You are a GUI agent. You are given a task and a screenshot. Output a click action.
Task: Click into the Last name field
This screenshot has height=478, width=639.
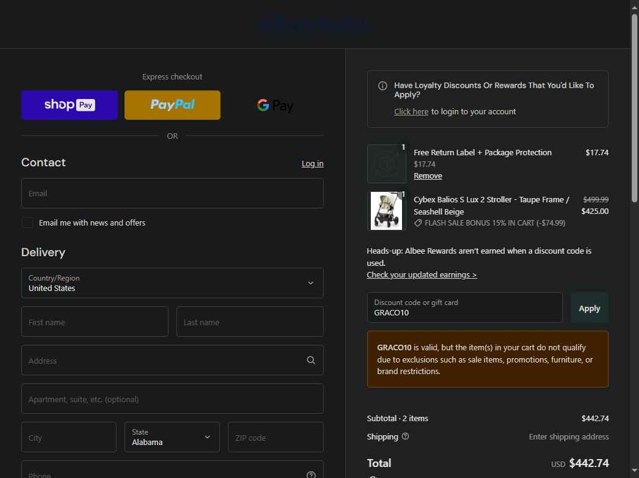250,322
